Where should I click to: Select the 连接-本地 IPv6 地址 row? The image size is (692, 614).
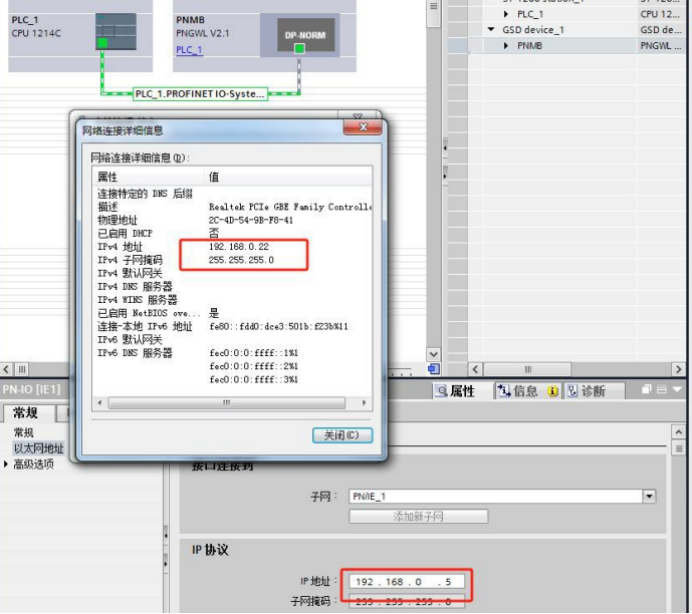click(x=232, y=327)
